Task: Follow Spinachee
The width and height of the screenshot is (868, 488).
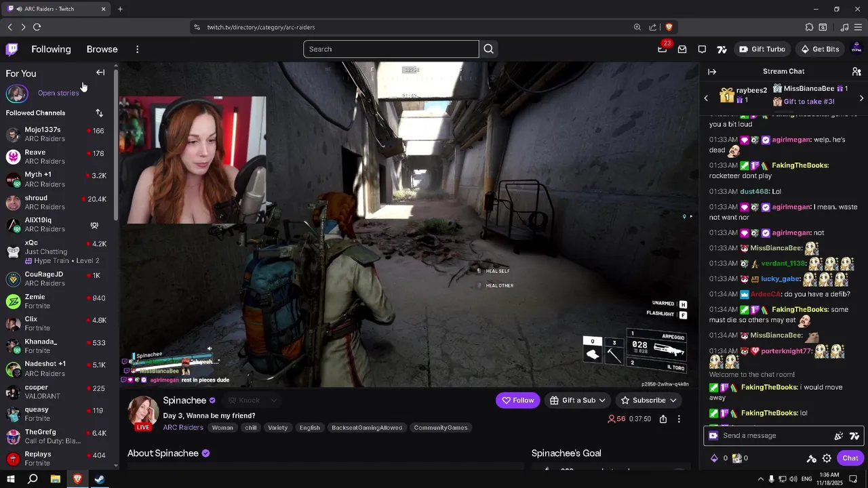Action: [x=518, y=401]
